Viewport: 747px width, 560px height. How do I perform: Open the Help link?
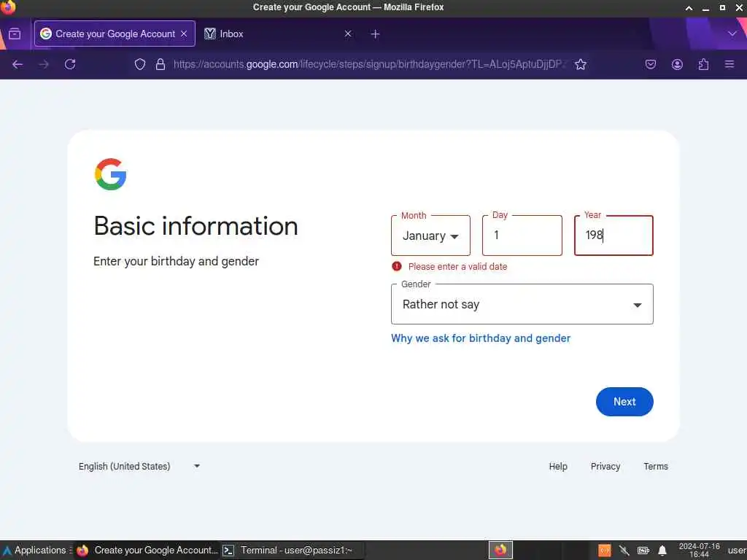coord(558,466)
